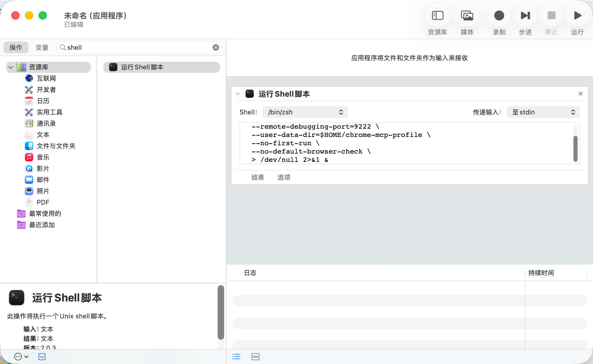Click in the shell script text area
This screenshot has height=364, width=593.
click(x=407, y=143)
